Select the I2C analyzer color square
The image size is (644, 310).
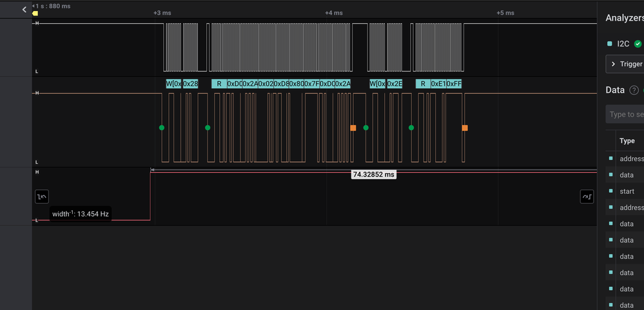[609, 44]
